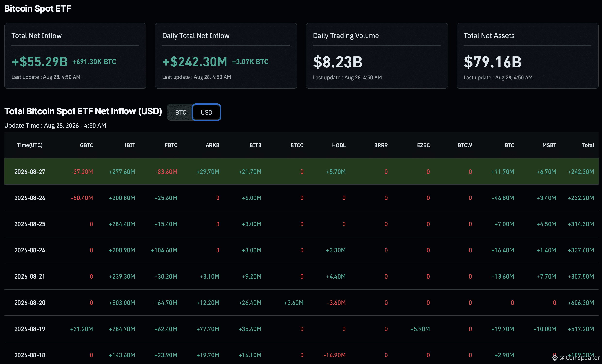Image resolution: width=602 pixels, height=364 pixels.
Task: Select the ARKB column header
Action: pyautogui.click(x=213, y=145)
